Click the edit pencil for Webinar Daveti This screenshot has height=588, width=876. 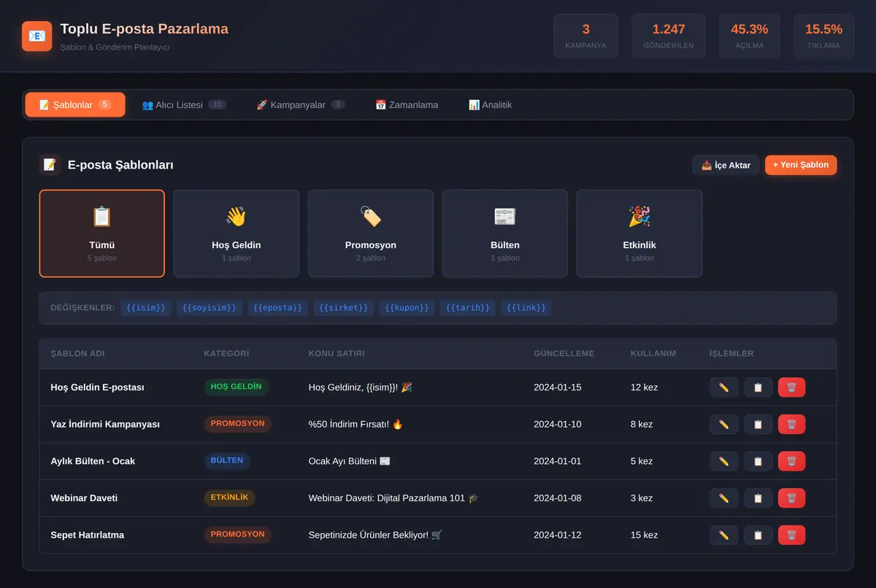(x=723, y=498)
